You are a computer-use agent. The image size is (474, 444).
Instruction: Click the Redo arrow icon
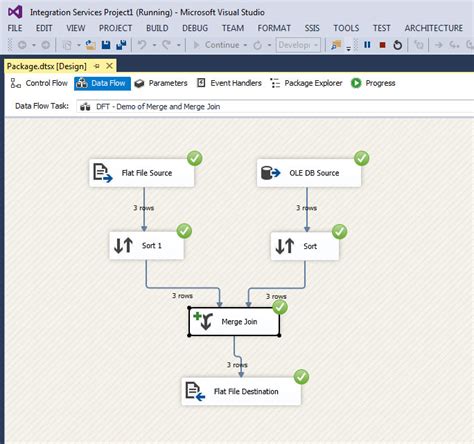[166, 45]
